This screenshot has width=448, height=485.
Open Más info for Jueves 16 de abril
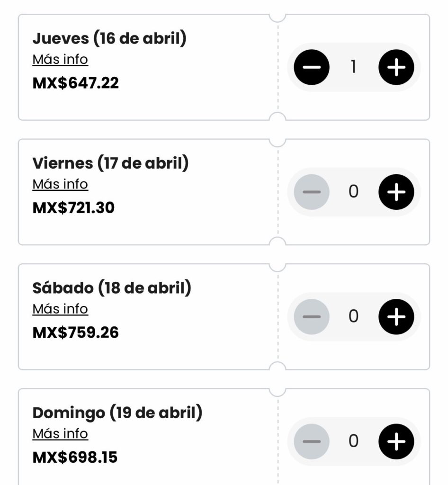[60, 60]
